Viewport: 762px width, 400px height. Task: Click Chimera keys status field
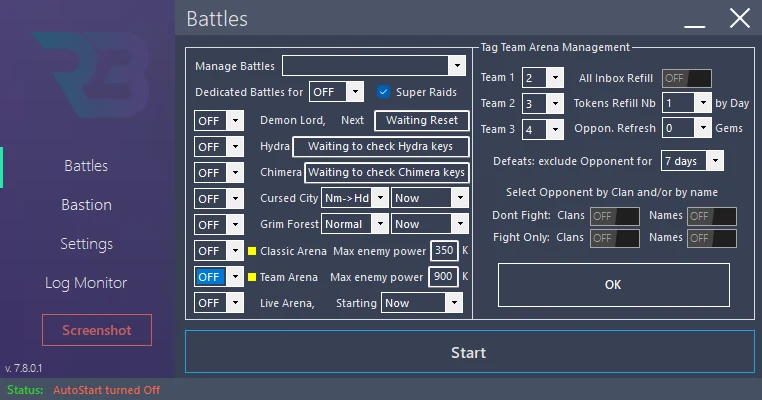386,173
